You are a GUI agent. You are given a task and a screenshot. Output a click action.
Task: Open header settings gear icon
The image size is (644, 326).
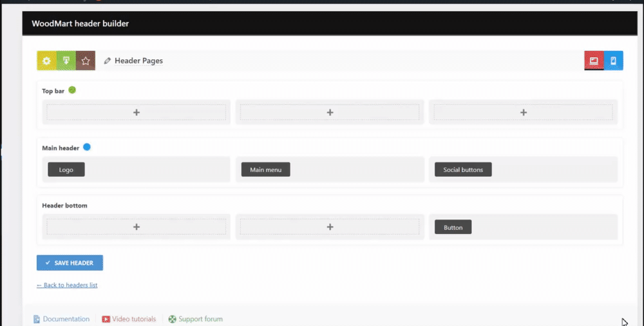[x=46, y=61]
